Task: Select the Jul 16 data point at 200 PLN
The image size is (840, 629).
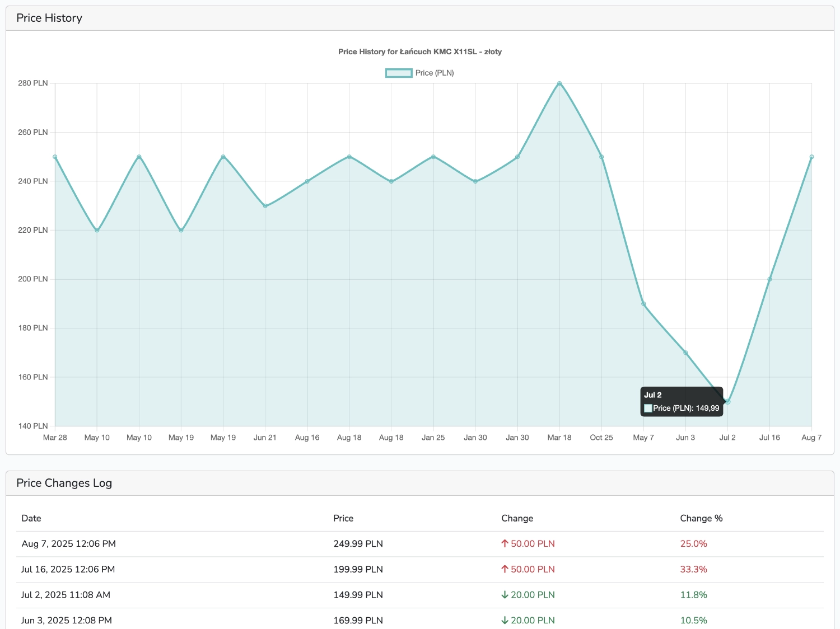Action: [x=769, y=279]
